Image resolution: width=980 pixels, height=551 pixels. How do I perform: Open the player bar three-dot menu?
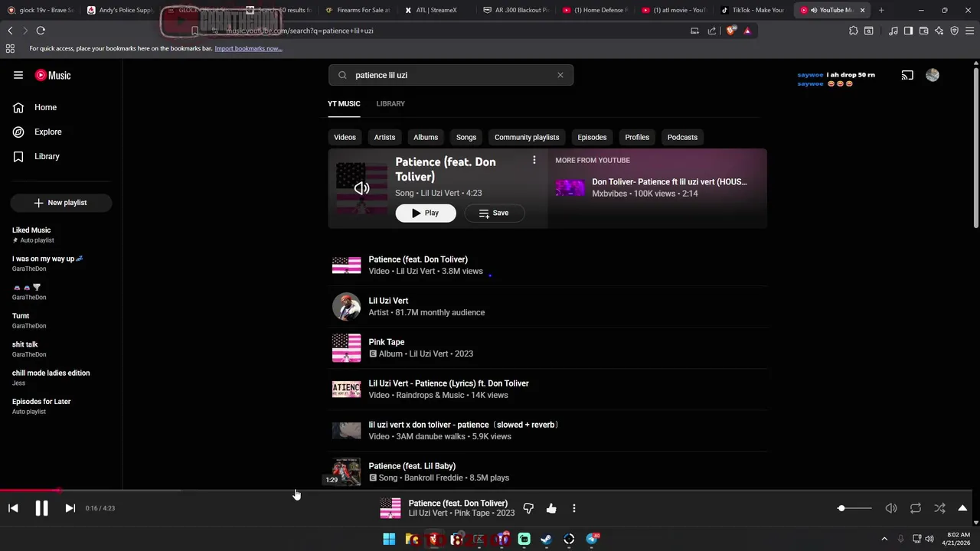pyautogui.click(x=574, y=508)
